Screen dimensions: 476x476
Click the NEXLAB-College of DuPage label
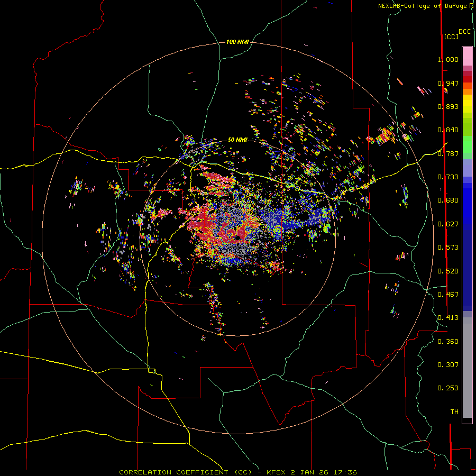tap(422, 6)
